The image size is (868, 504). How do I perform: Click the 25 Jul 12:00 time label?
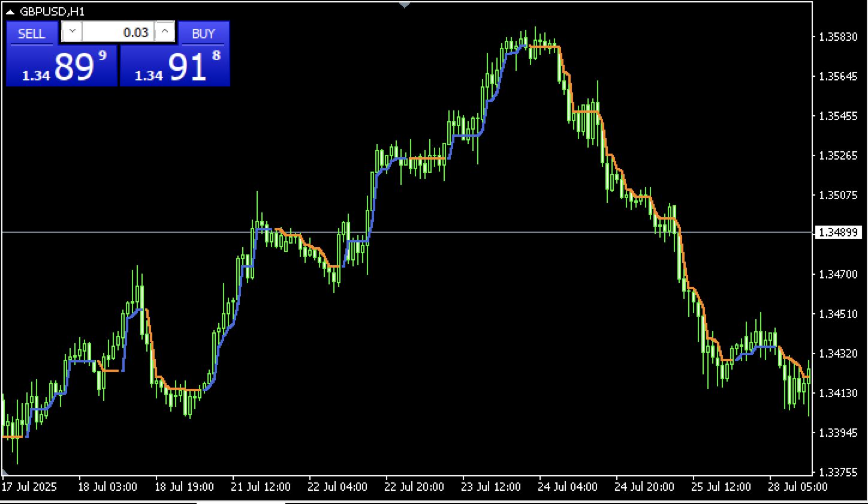[x=721, y=486]
